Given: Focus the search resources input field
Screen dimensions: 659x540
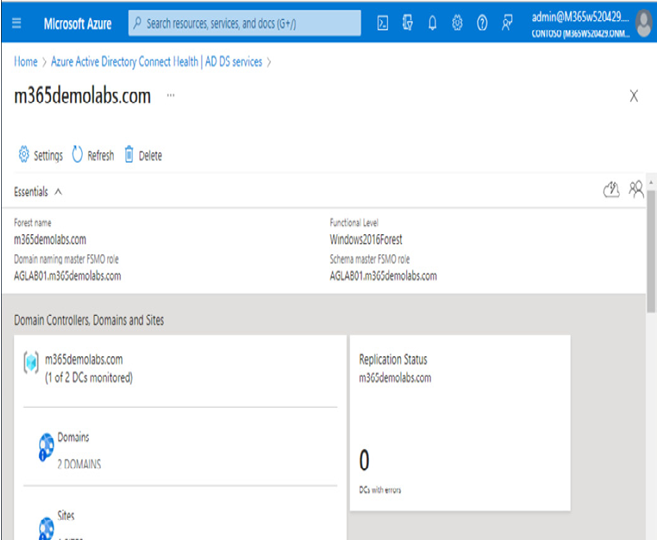Looking at the screenshot, I should coord(244,23).
